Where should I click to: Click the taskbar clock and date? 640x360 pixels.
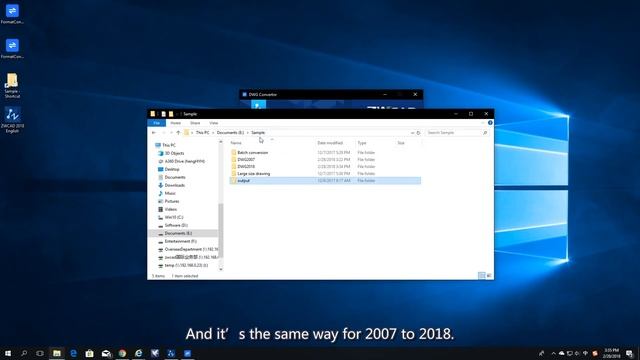pos(611,353)
